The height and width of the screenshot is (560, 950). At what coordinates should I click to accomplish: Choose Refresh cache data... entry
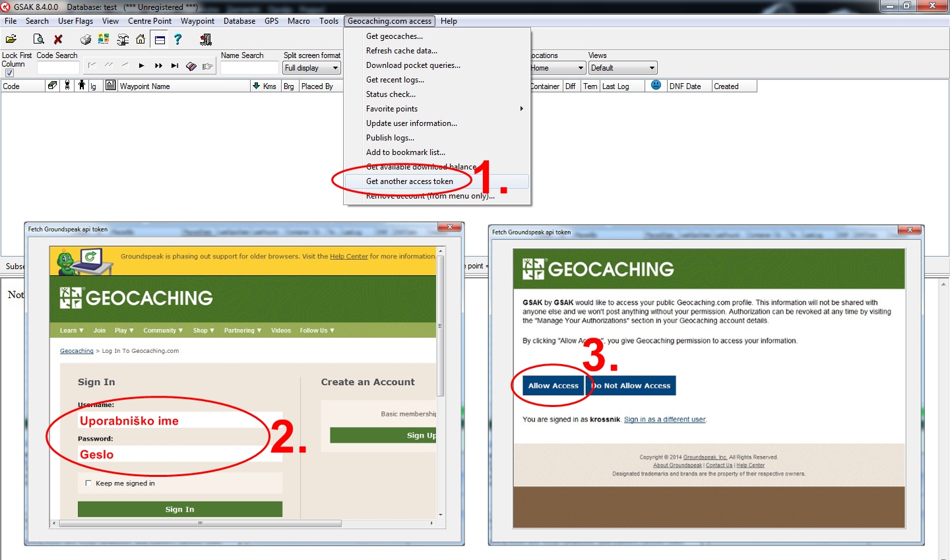tap(437, 51)
